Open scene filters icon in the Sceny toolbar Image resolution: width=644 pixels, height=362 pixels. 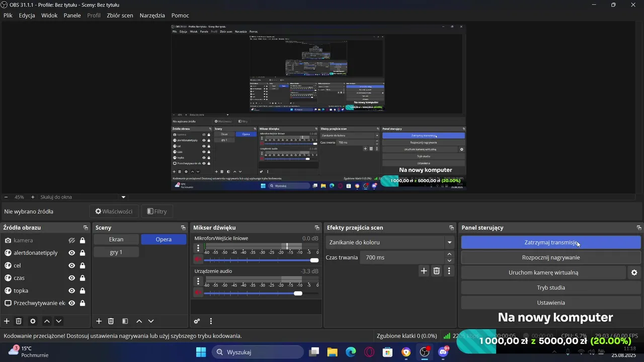pyautogui.click(x=125, y=321)
